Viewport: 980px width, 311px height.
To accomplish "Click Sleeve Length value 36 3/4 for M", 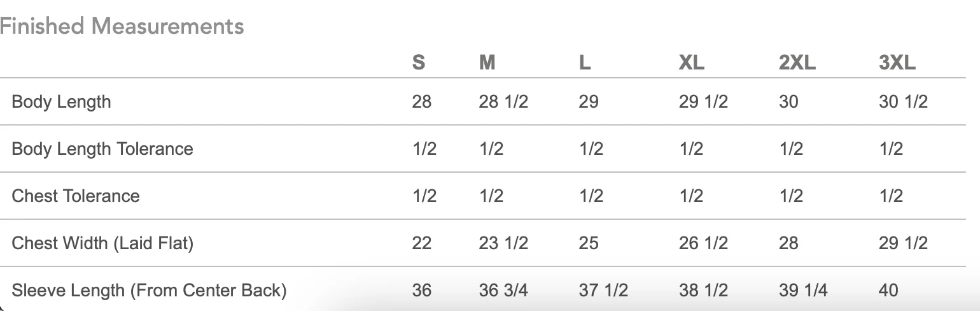I will [503, 291].
